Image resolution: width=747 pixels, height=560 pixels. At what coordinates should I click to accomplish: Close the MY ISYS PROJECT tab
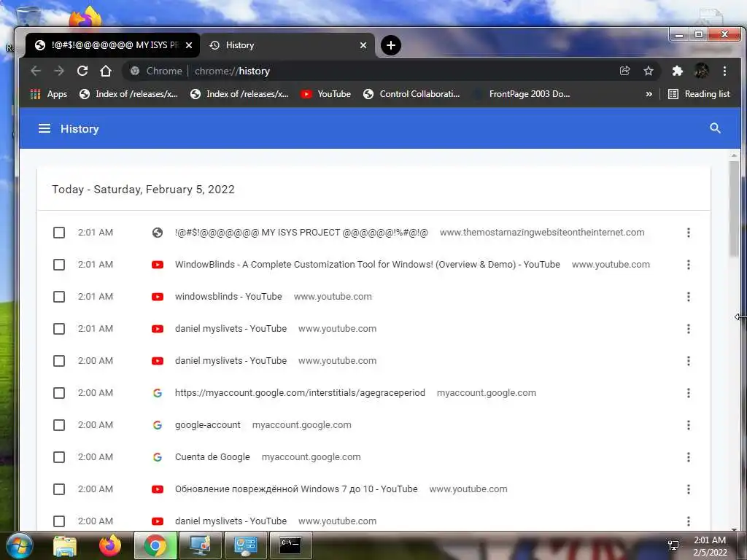point(189,45)
